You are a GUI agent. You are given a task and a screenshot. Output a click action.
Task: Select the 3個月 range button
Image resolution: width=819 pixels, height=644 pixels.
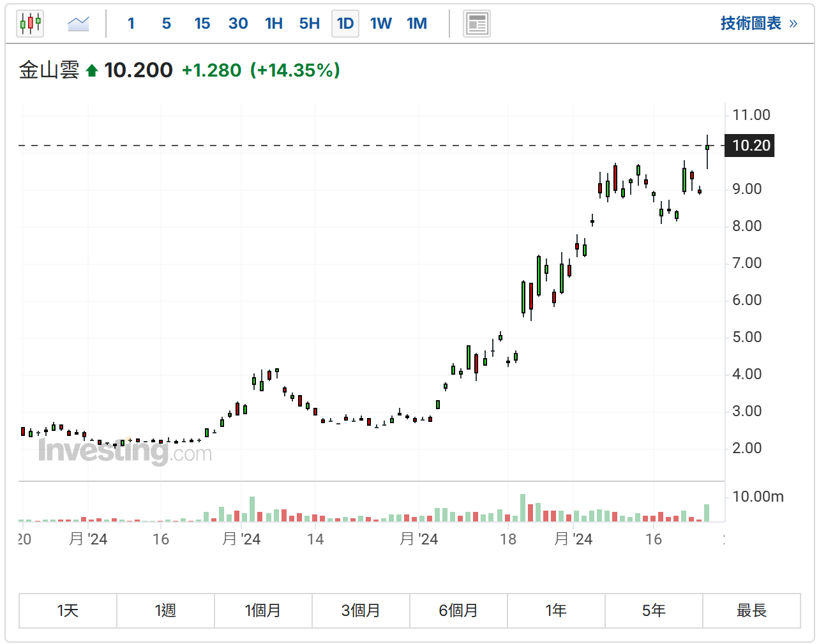[x=361, y=611]
